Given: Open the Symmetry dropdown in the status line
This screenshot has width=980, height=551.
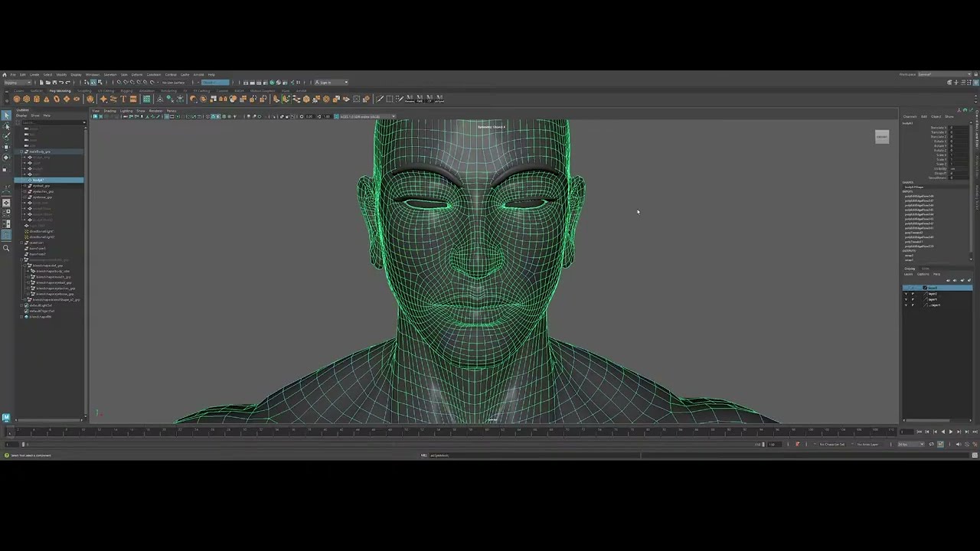Looking at the screenshot, I should [x=215, y=83].
